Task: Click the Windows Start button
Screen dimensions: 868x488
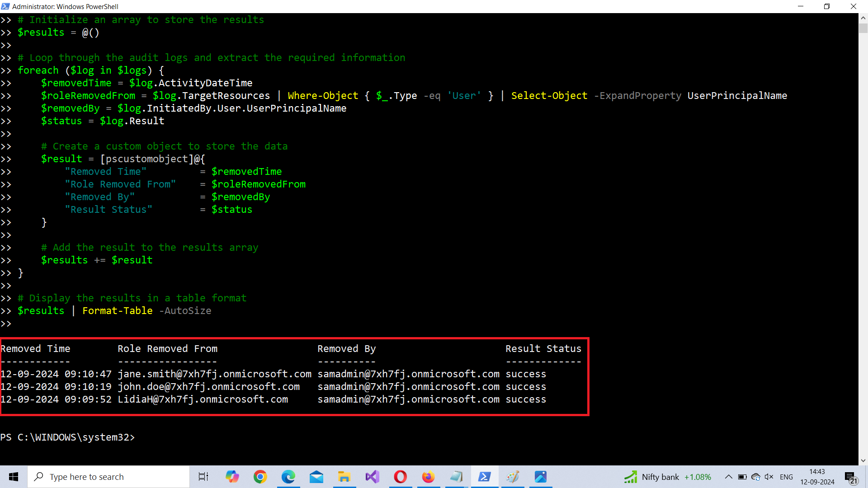Action: coord(14,477)
